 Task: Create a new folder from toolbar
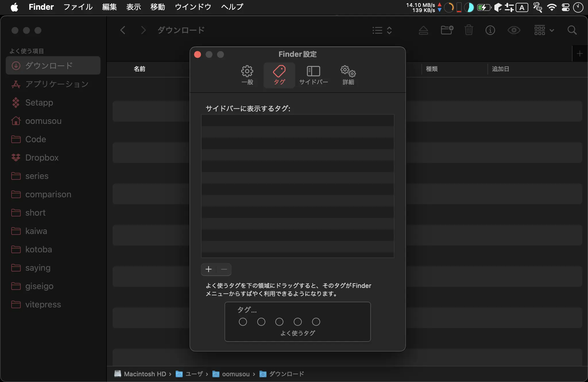click(447, 30)
